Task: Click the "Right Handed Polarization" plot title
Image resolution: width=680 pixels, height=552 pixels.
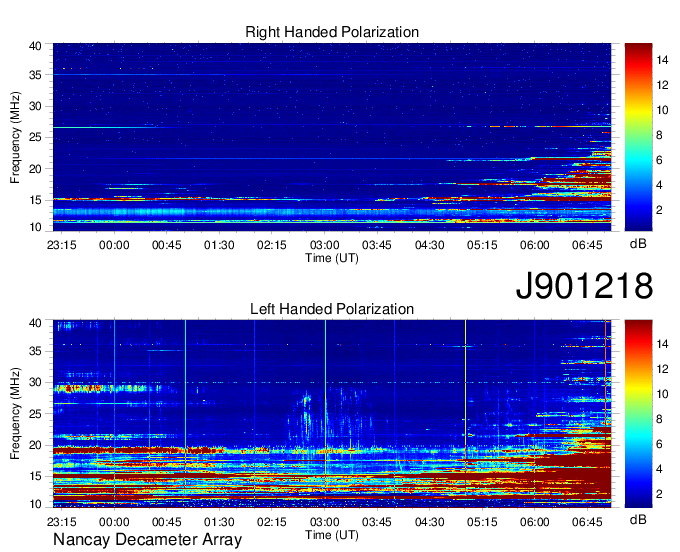Action: (x=332, y=32)
